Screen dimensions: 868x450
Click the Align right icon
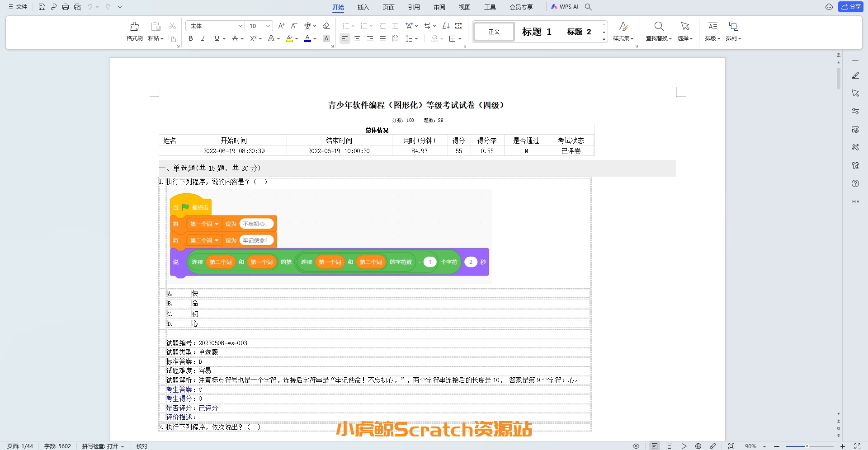point(370,39)
